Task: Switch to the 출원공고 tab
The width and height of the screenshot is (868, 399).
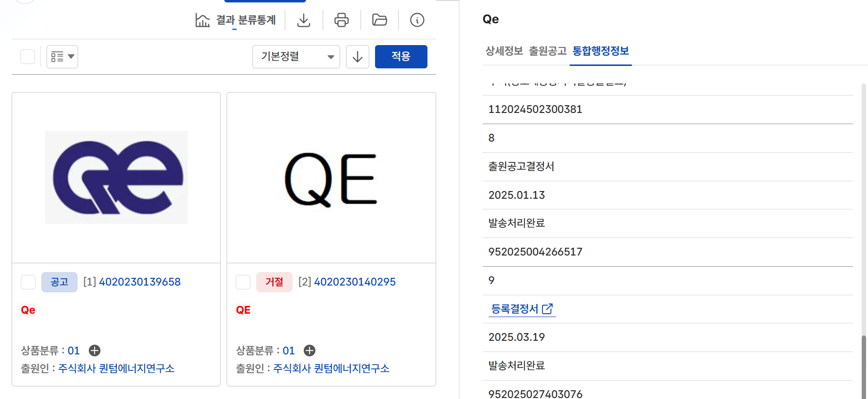Action: pos(548,51)
